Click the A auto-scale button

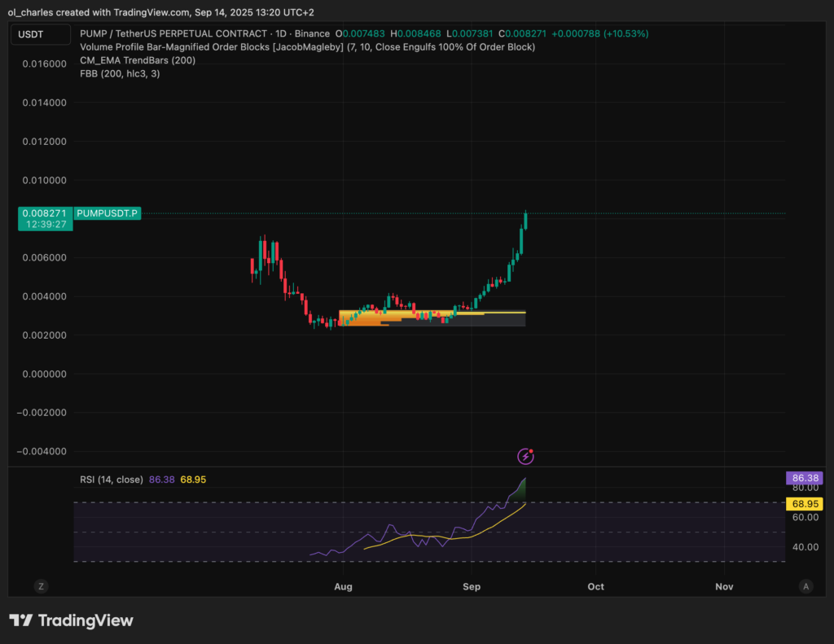pos(805,585)
